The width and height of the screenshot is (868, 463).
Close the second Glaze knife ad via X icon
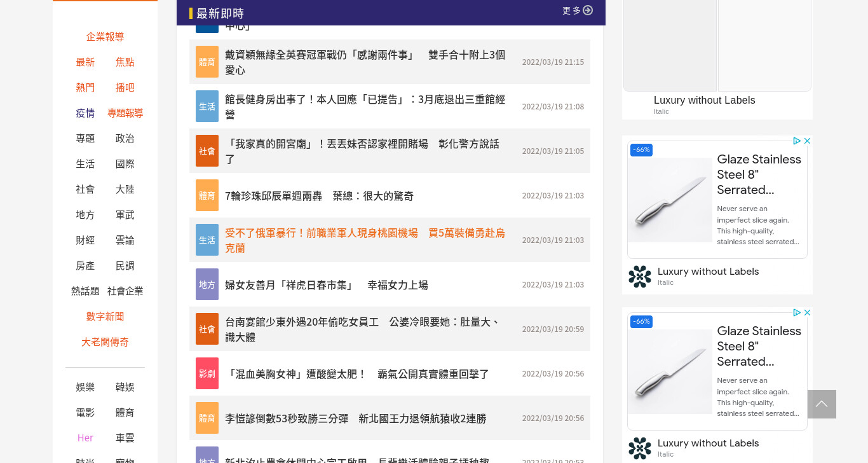point(807,312)
